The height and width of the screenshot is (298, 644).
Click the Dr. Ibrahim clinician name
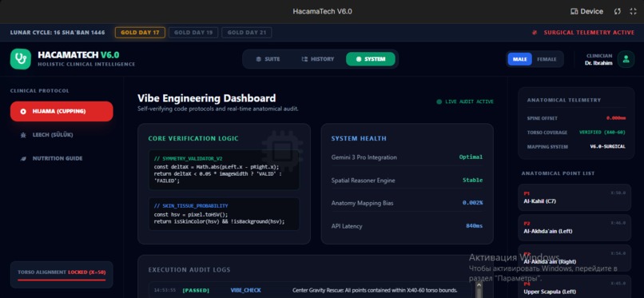pyautogui.click(x=598, y=63)
